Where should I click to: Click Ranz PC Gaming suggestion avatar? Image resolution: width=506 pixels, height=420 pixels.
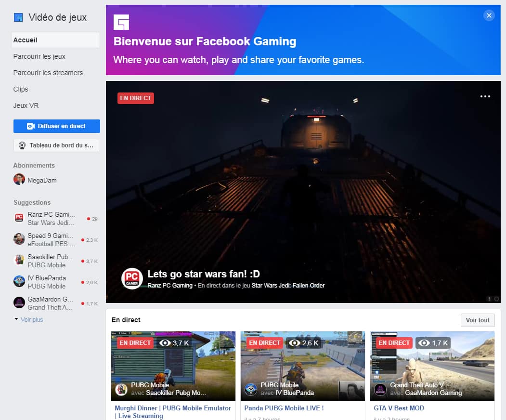pos(19,218)
